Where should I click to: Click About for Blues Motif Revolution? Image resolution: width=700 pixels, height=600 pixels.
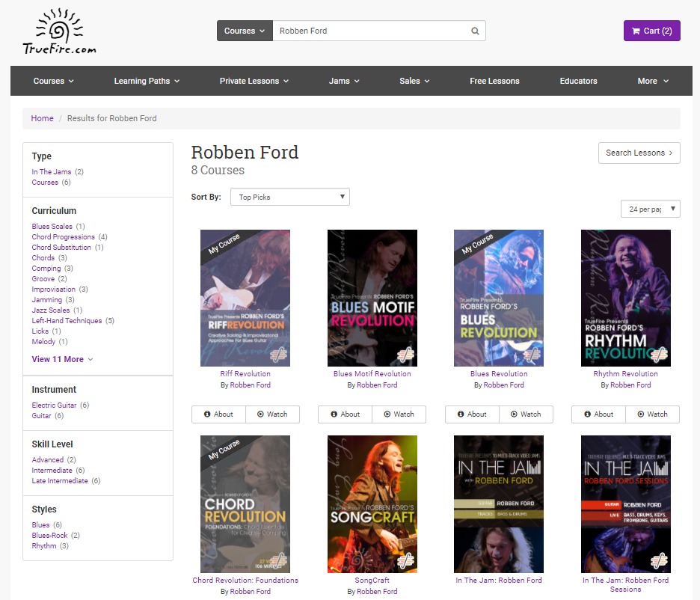(x=345, y=414)
